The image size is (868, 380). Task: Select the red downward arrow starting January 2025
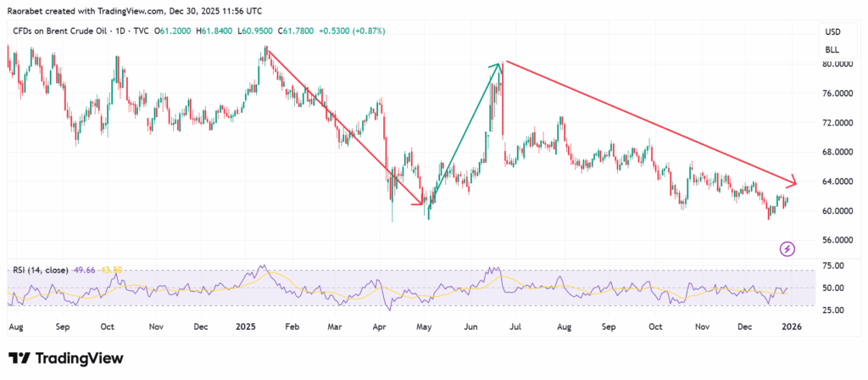343,127
